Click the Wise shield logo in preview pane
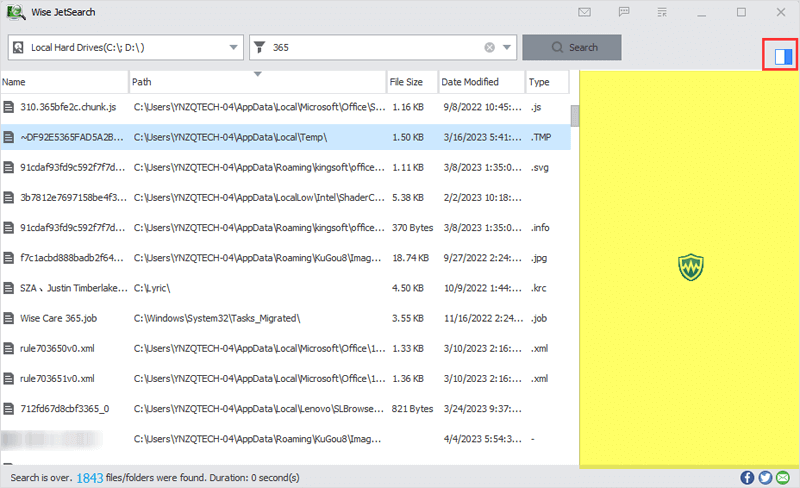Screen dimensions: 800x488 point(691,268)
